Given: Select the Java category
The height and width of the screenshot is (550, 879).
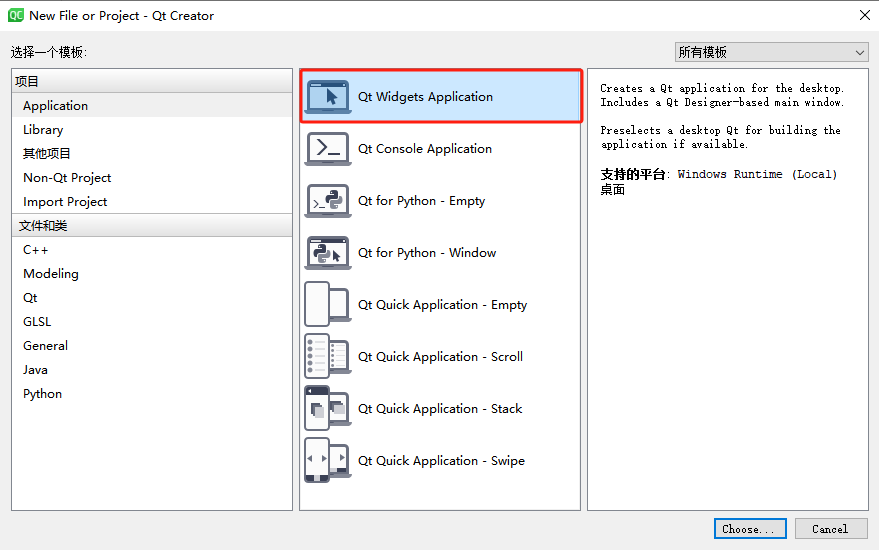Looking at the screenshot, I should pos(152,370).
